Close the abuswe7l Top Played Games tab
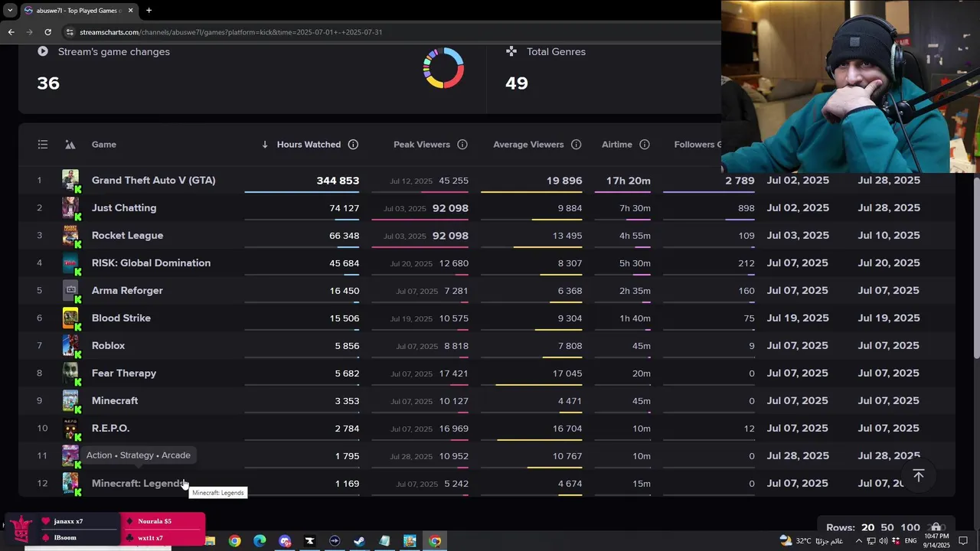980x551 pixels. 130,11
